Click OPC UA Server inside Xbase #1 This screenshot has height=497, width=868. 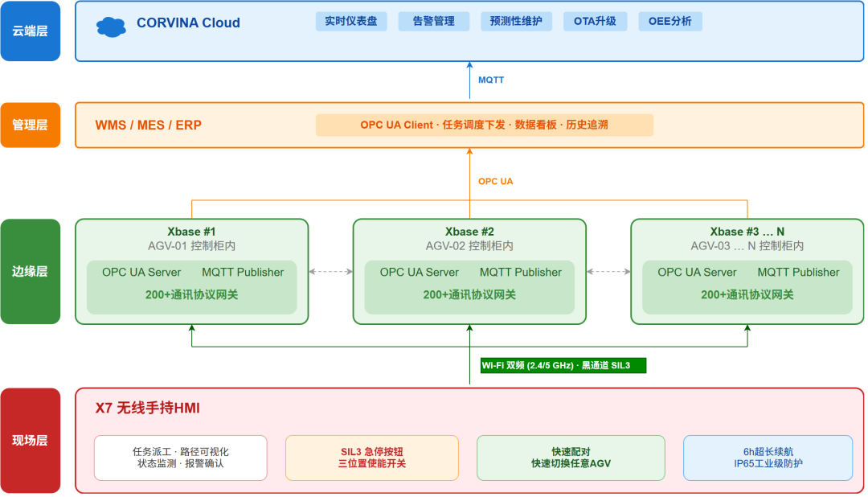(x=141, y=272)
